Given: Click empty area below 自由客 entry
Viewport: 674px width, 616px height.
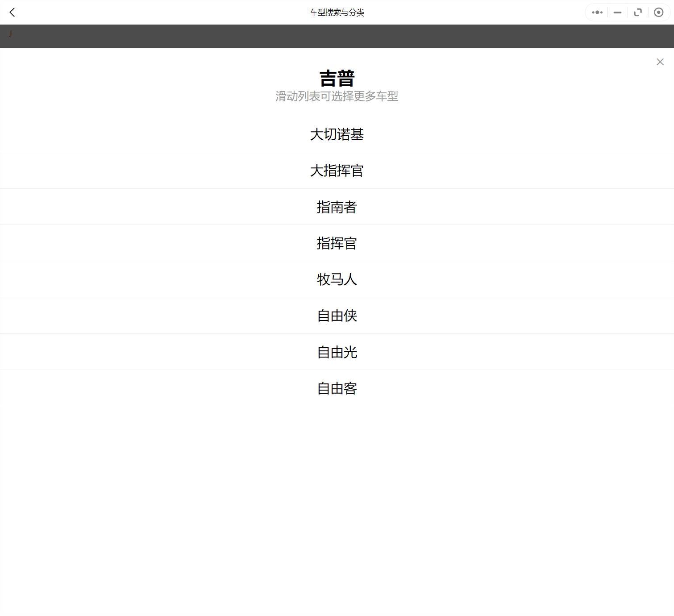Looking at the screenshot, I should coord(337,491).
